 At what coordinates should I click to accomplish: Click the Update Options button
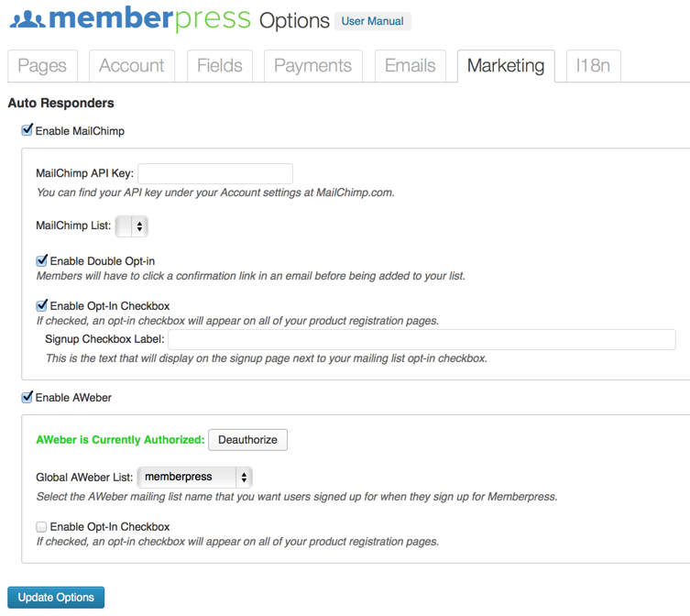(x=56, y=598)
